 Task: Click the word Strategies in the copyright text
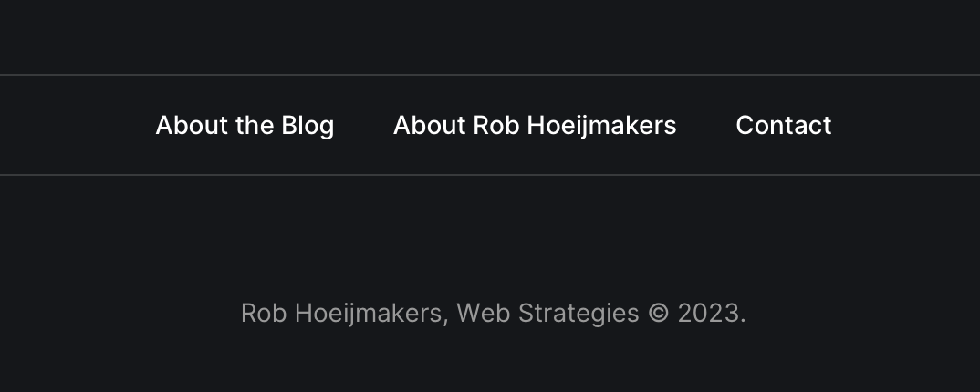point(579,314)
